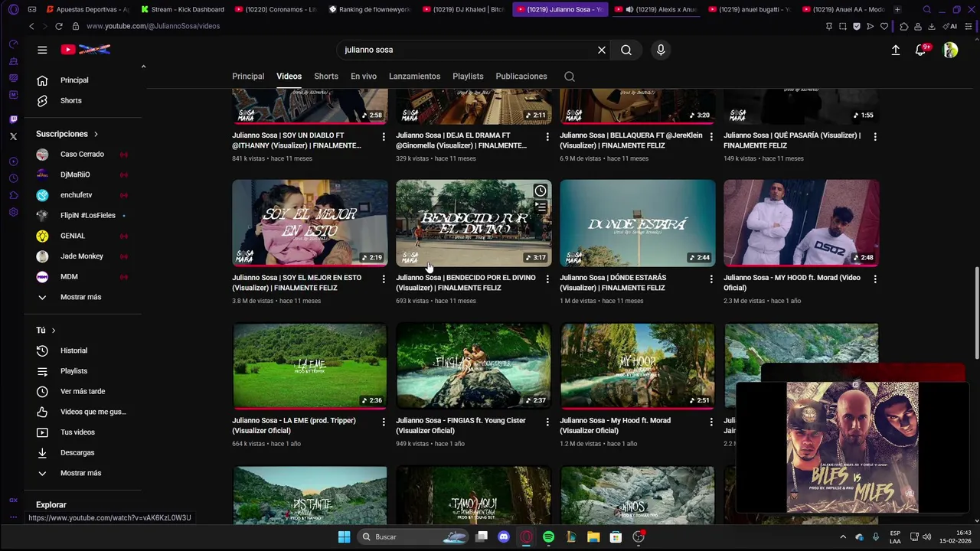Search within the channel using magnifier icon
This screenshot has height=551, width=980.
click(570, 77)
